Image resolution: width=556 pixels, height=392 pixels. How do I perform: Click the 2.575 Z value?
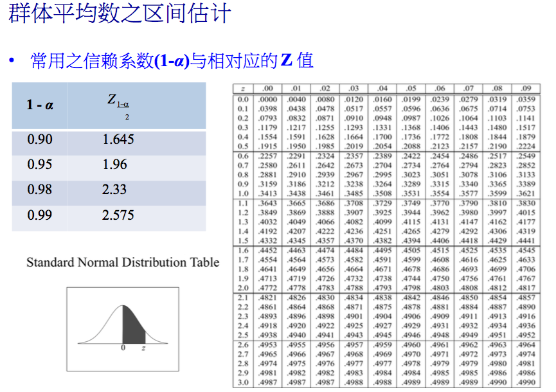(118, 215)
